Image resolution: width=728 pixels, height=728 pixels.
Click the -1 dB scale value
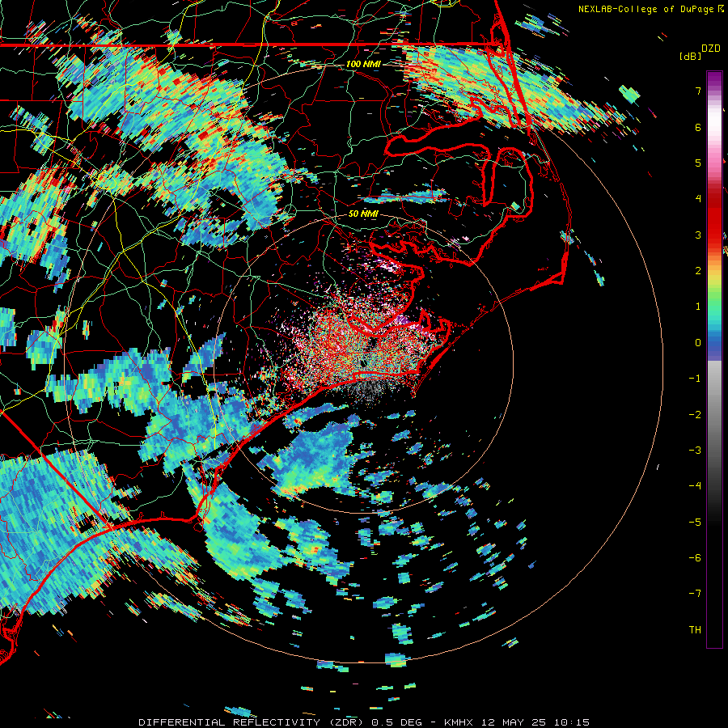(x=695, y=379)
